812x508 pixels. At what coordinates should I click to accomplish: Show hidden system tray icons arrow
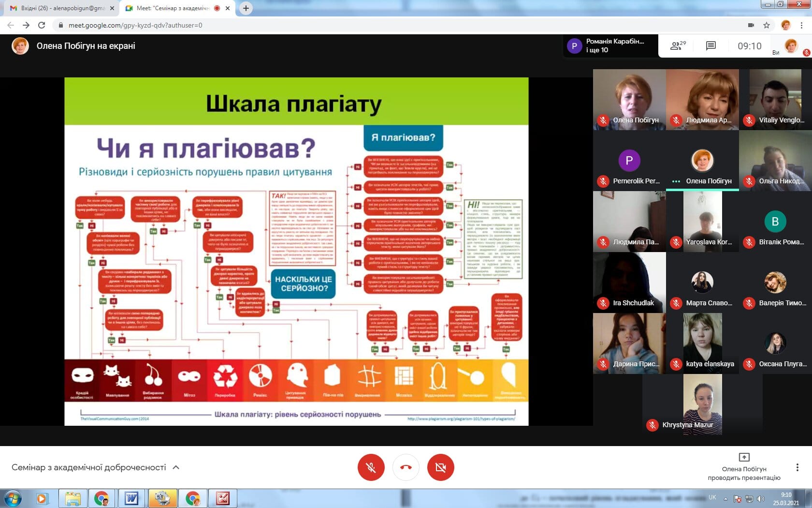pos(725,499)
